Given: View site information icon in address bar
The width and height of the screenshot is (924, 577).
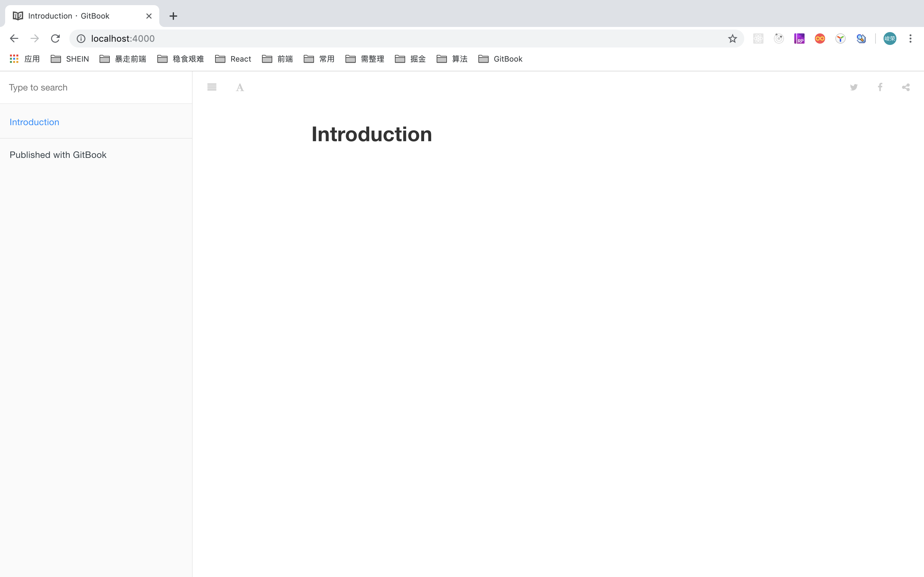Looking at the screenshot, I should coord(81,39).
